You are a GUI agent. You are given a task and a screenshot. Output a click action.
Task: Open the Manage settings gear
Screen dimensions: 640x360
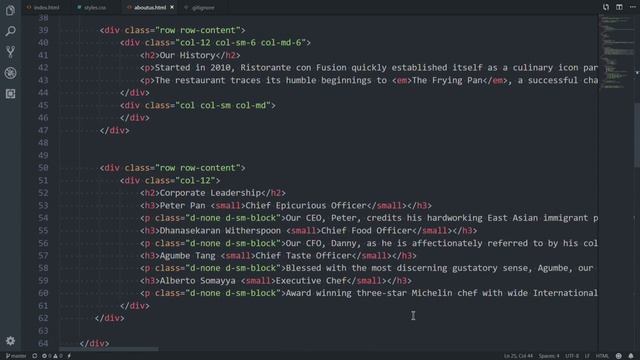coord(11,341)
